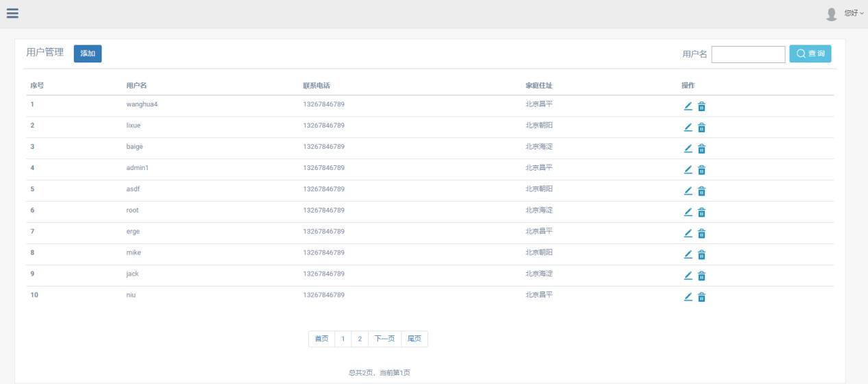Open the hamburger menu icon
868x384 pixels.
tap(12, 13)
